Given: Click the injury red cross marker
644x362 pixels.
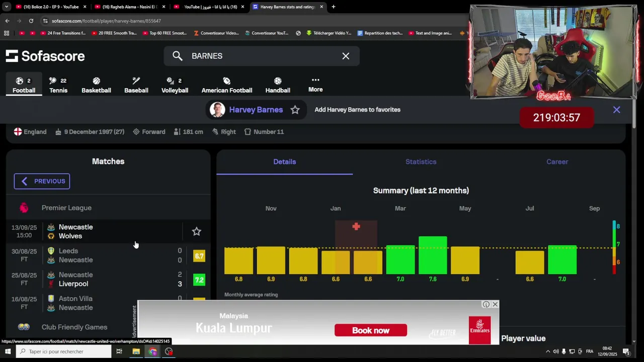Looking at the screenshot, I should (x=356, y=227).
